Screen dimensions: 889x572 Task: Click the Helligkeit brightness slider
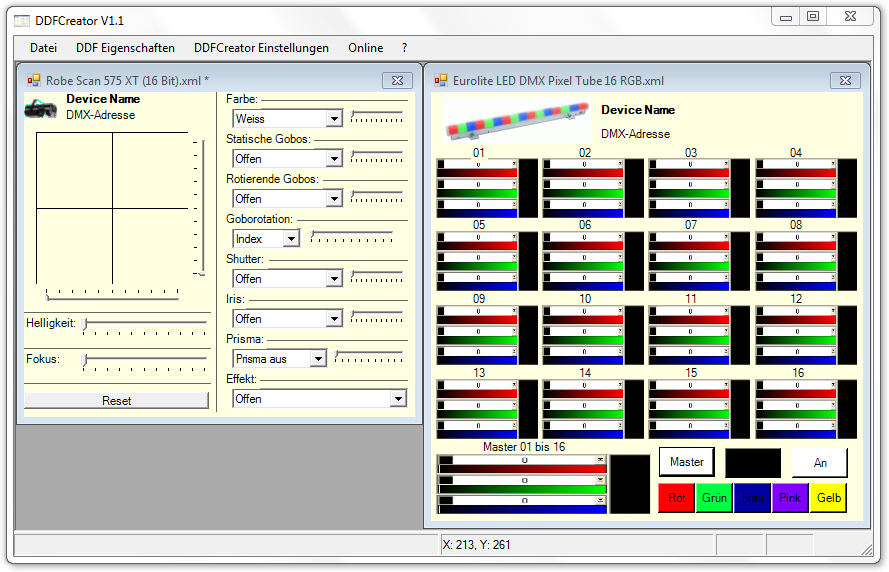click(x=145, y=323)
